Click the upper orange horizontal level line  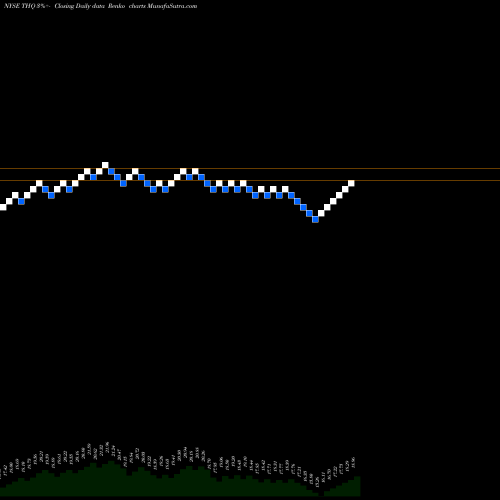point(250,169)
